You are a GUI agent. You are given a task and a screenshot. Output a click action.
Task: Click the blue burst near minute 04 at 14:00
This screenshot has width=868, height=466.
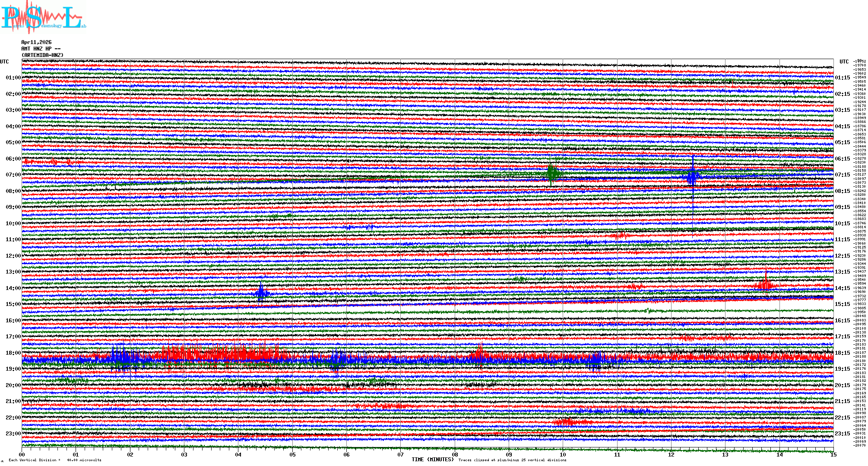coord(261,293)
